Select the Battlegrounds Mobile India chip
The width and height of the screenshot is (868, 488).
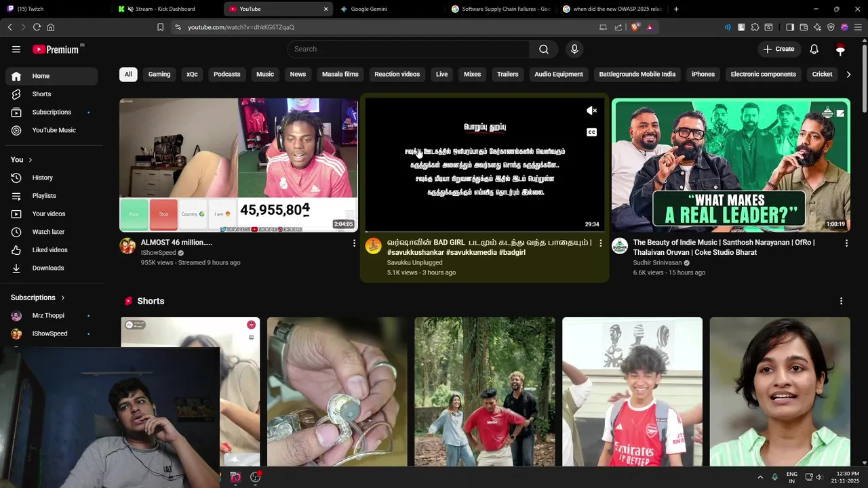click(x=637, y=75)
